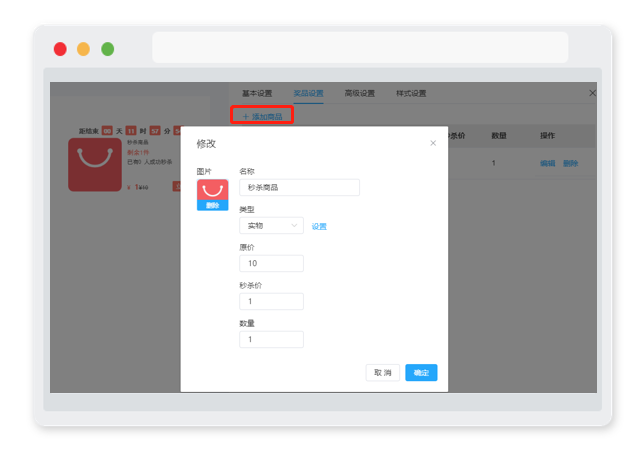Switch to the 样式设置 tab
The width and height of the screenshot is (640, 450).
coord(411,94)
